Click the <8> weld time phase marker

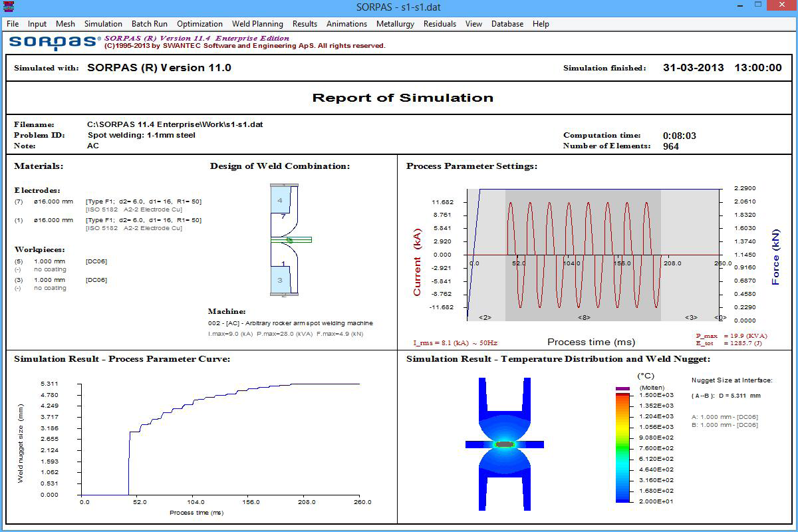click(x=584, y=318)
